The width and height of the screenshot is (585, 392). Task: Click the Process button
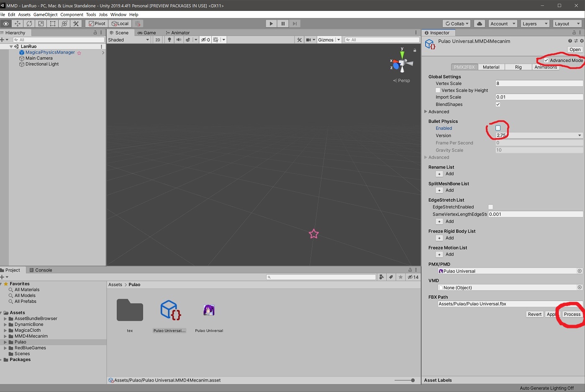click(572, 314)
